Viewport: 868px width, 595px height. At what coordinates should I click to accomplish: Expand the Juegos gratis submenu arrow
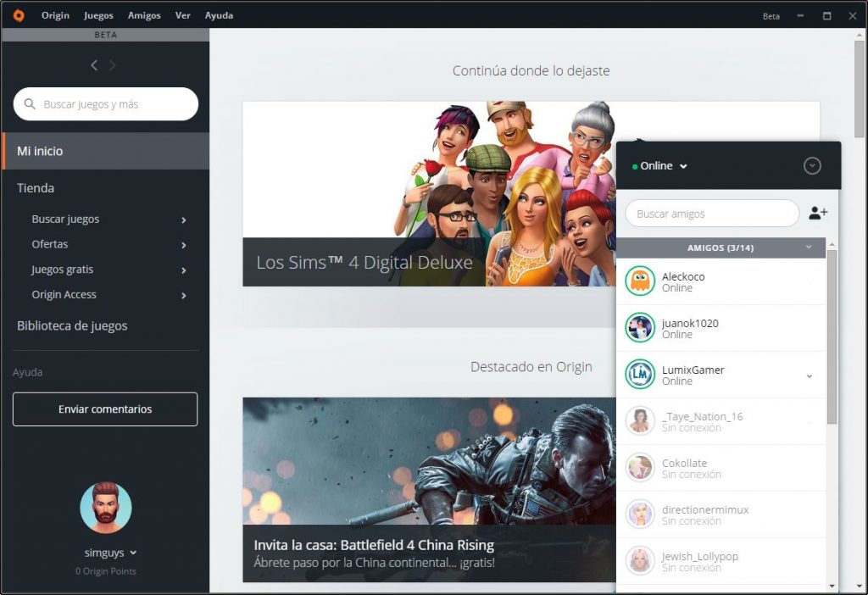click(184, 270)
